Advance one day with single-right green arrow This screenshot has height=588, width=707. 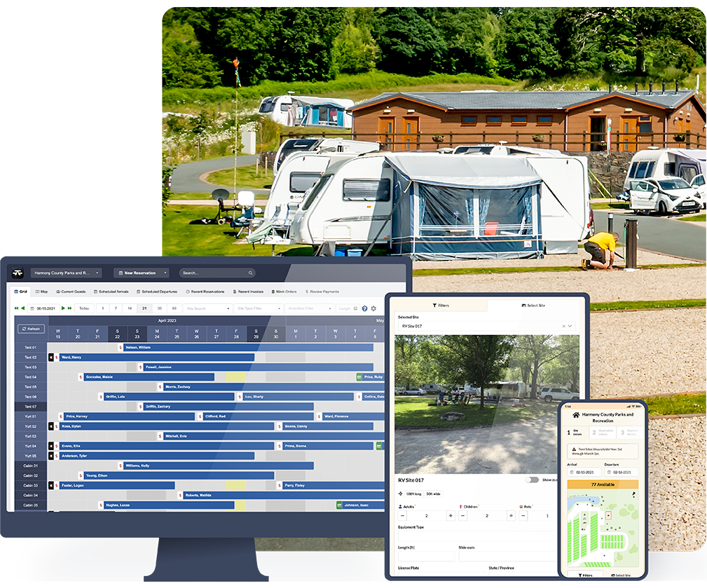tap(63, 308)
